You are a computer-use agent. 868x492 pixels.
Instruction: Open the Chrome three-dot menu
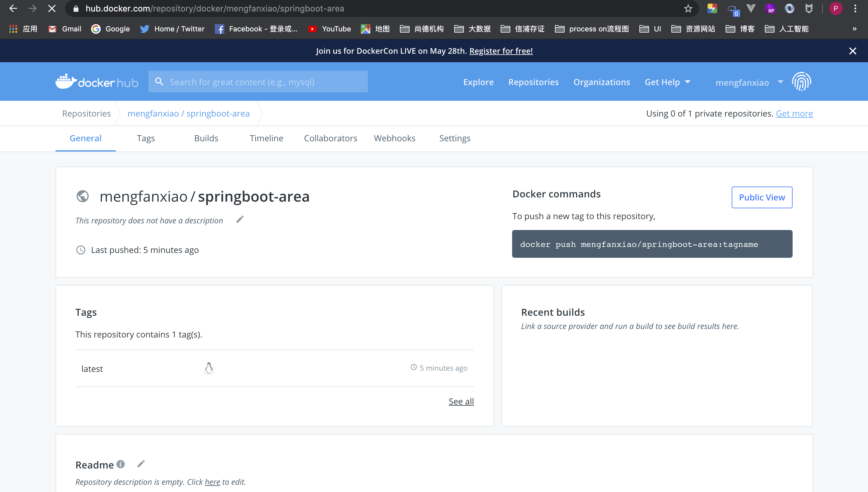pos(855,8)
